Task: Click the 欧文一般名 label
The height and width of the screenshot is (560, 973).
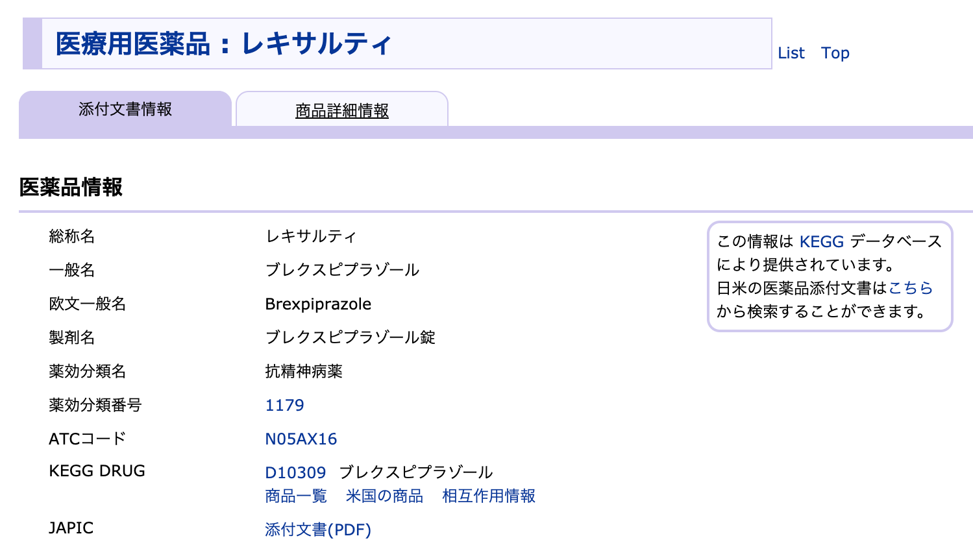Action: tap(88, 304)
